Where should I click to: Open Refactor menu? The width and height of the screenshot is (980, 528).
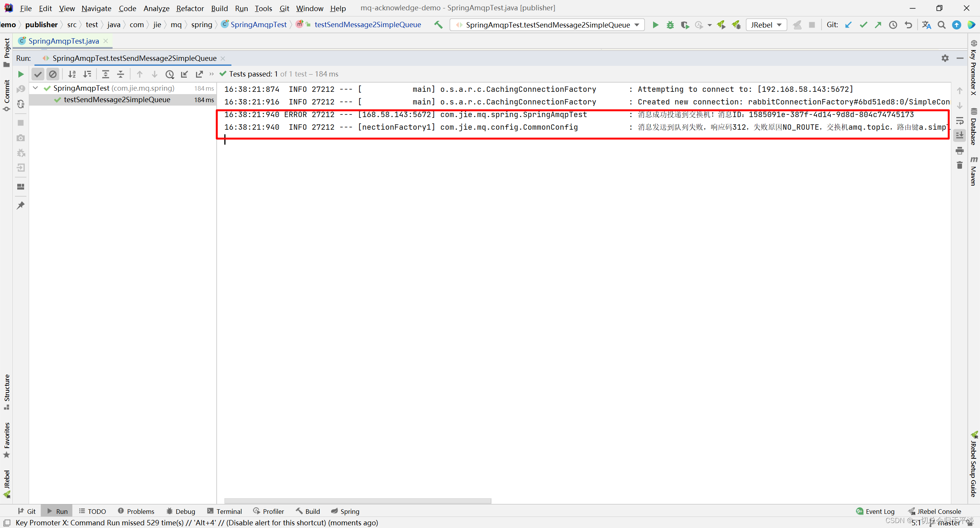pyautogui.click(x=190, y=8)
